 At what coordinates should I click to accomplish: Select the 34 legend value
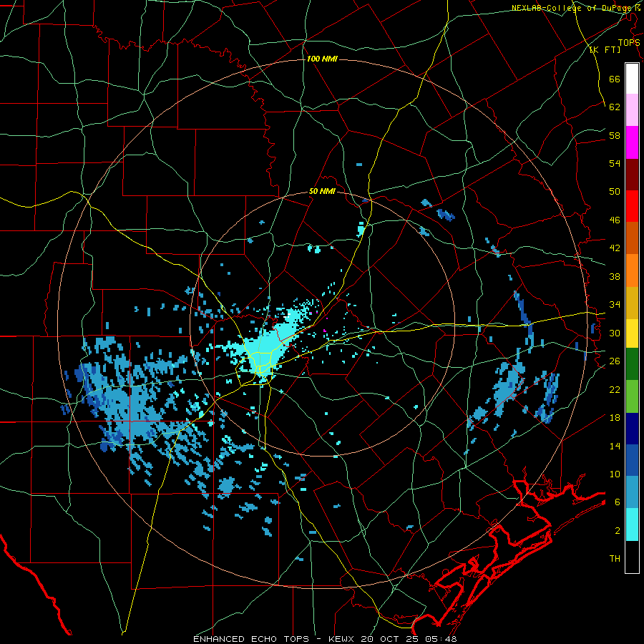pyautogui.click(x=615, y=305)
